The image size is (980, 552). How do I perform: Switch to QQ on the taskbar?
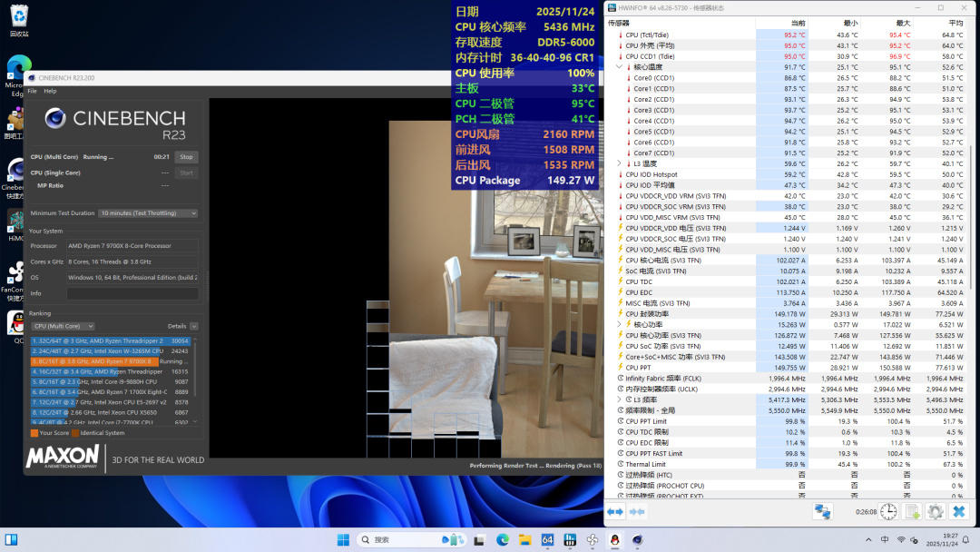coord(615,539)
